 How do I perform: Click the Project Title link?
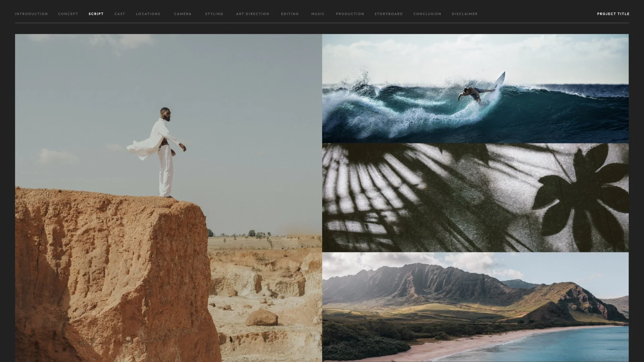[x=613, y=14]
